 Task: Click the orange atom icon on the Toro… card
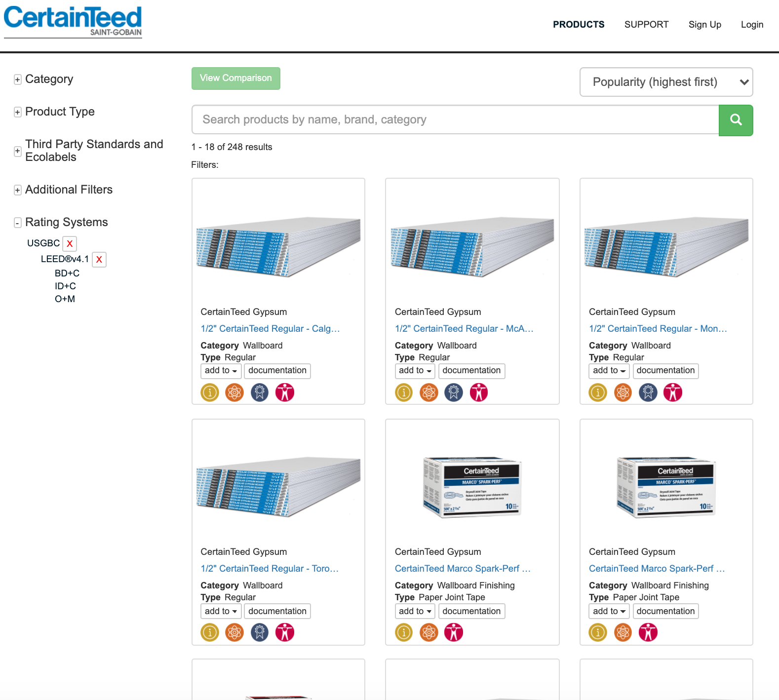pos(234,632)
